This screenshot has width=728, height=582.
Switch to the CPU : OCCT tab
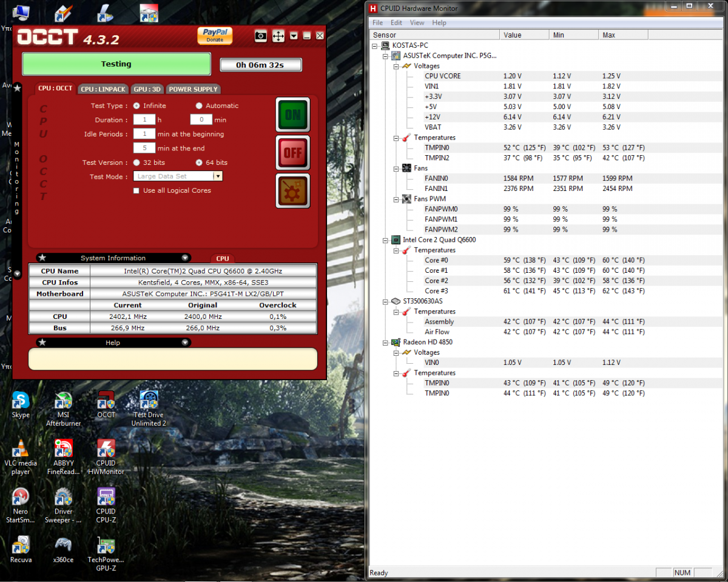click(x=55, y=89)
